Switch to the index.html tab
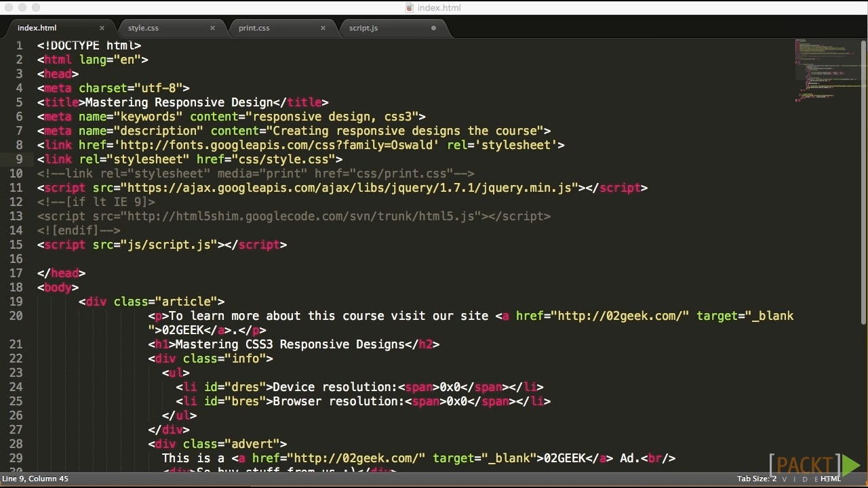The height and width of the screenshot is (488, 868). (37, 28)
